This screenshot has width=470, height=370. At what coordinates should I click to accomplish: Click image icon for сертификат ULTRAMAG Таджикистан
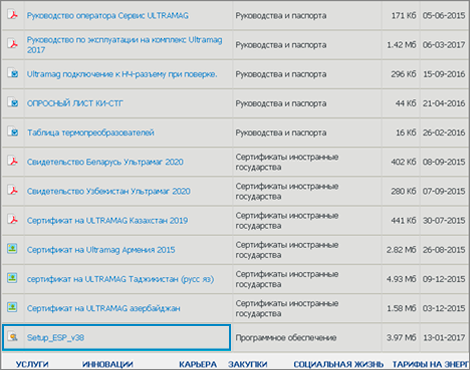tap(13, 278)
